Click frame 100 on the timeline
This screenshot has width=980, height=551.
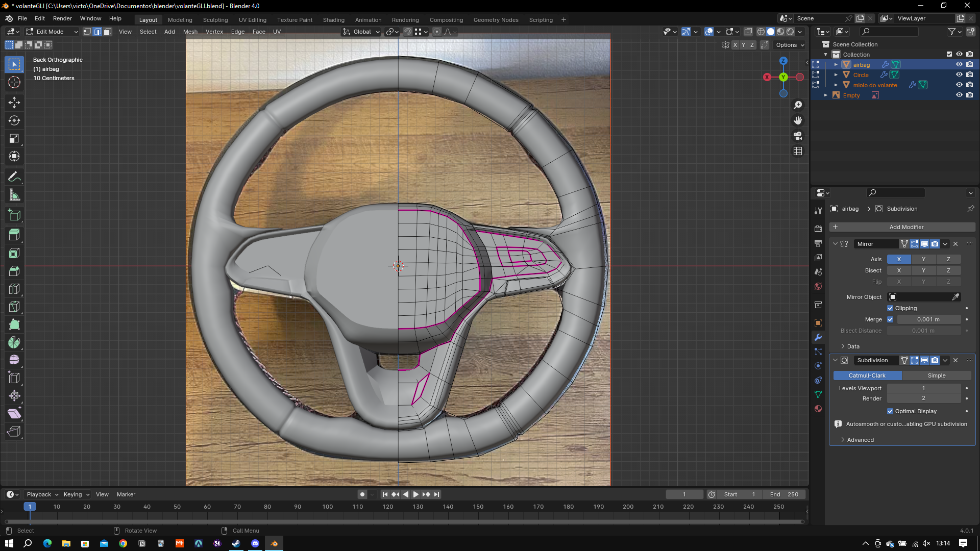click(x=328, y=507)
